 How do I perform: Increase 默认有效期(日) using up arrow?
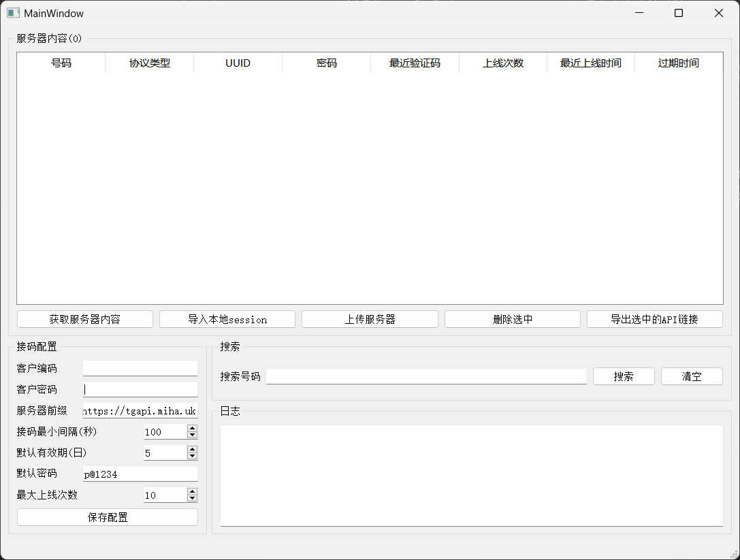click(x=192, y=449)
